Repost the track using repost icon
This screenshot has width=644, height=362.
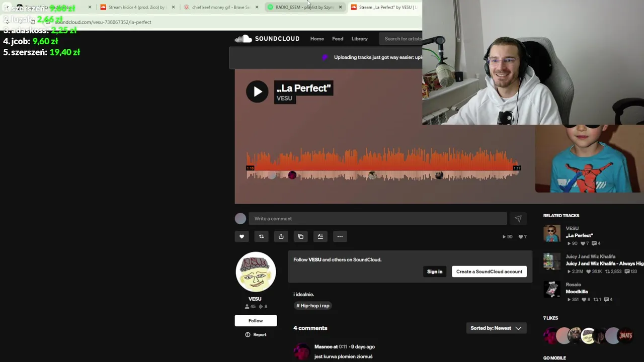(x=261, y=236)
